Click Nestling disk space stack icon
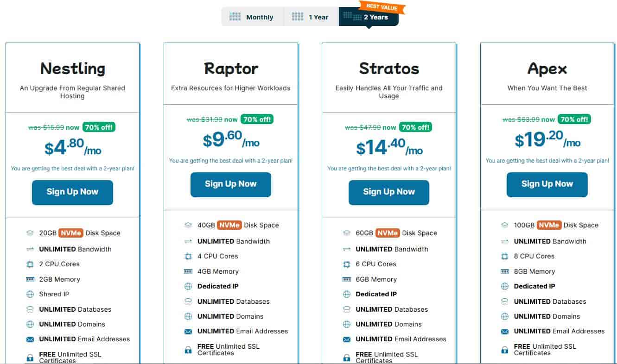This screenshot has height=364, width=617. coord(30,233)
